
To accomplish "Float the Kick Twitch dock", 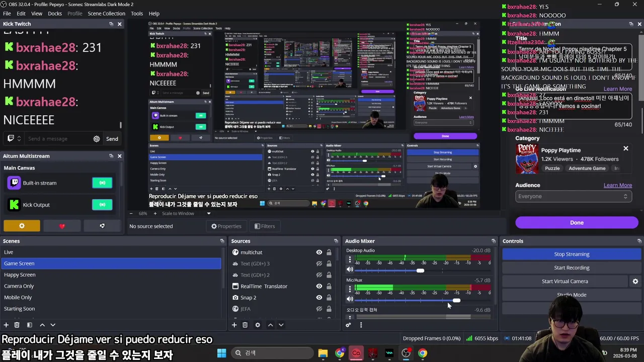I will pos(111,24).
